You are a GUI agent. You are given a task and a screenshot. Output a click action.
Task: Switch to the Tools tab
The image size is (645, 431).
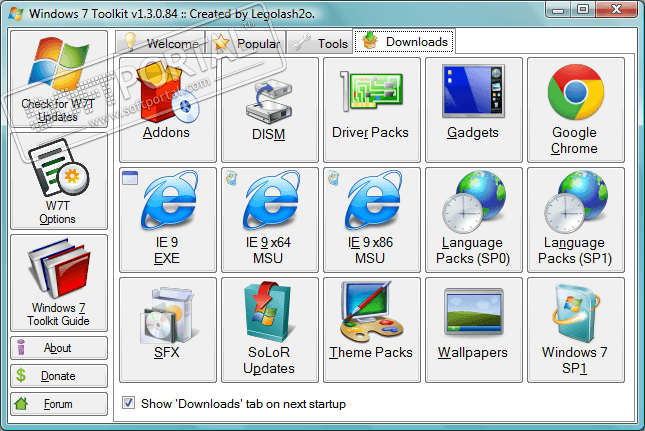point(320,43)
